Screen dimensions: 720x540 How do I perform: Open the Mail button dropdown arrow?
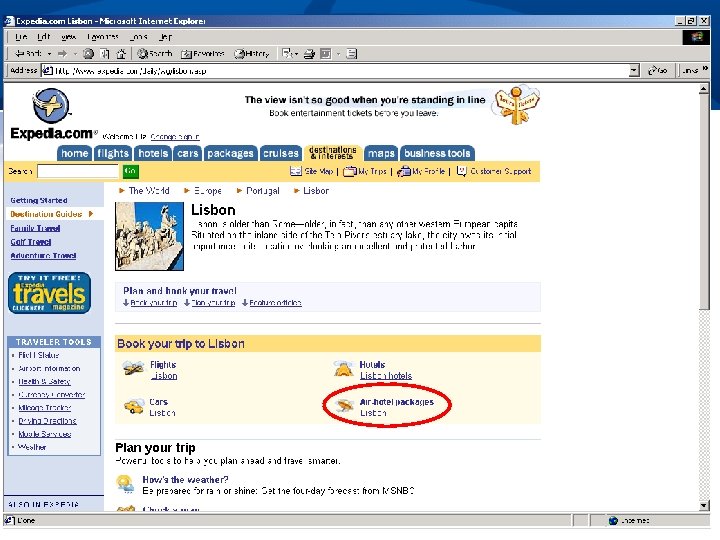[296, 54]
